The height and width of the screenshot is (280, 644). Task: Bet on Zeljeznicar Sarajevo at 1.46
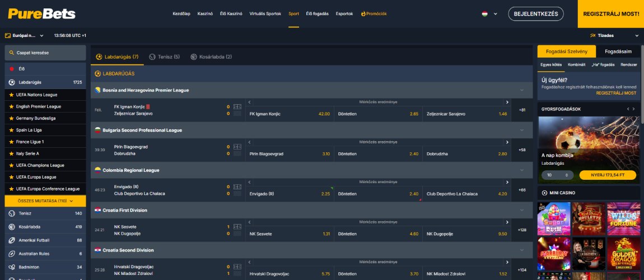click(x=466, y=114)
